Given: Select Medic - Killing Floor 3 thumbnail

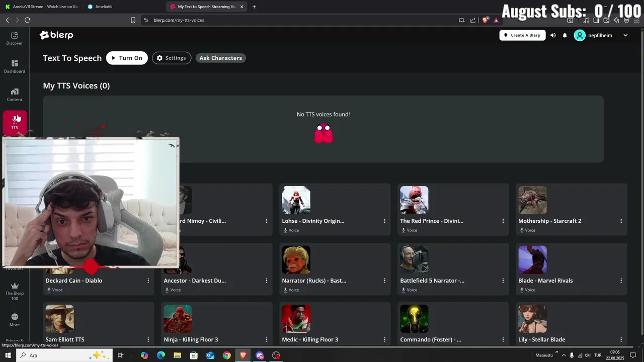Looking at the screenshot, I should point(296,319).
